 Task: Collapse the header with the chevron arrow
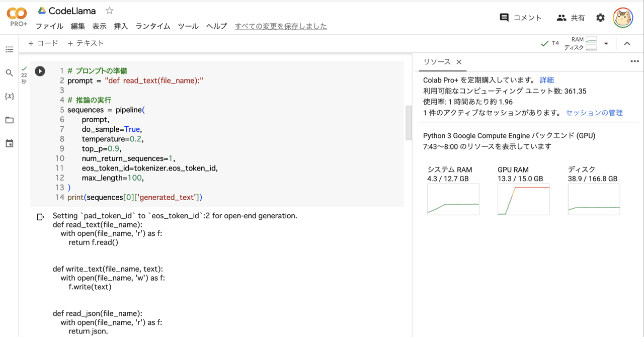[x=627, y=43]
